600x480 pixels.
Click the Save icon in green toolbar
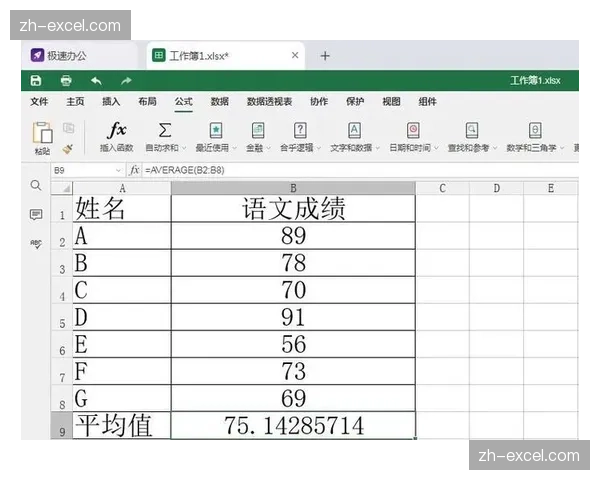36,81
